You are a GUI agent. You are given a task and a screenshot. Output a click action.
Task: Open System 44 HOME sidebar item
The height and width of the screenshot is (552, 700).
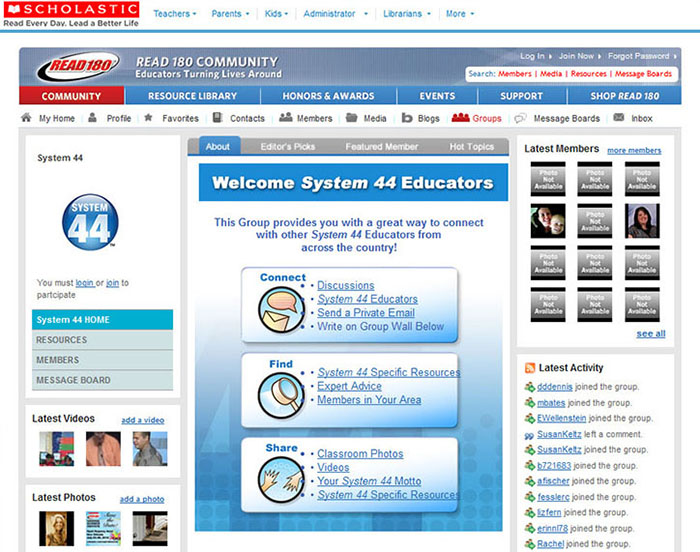coord(102,320)
